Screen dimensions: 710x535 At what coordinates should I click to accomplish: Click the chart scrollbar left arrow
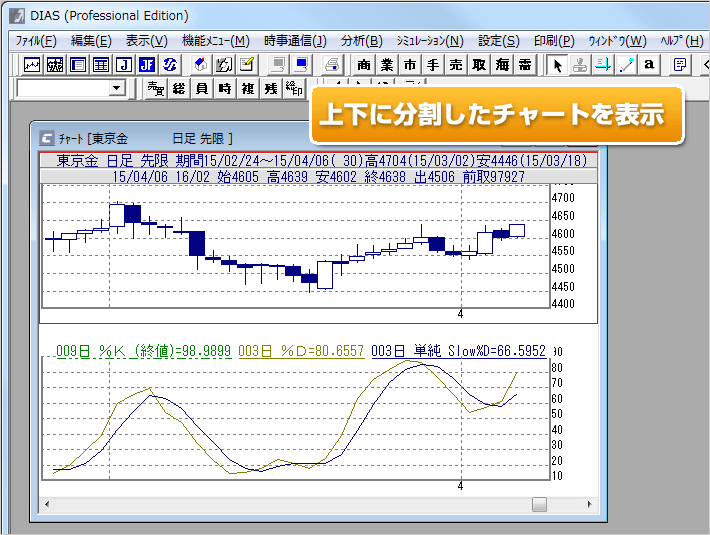pyautogui.click(x=46, y=505)
